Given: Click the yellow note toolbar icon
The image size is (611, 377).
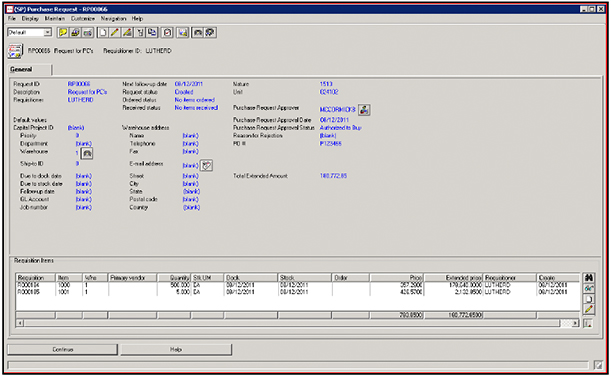Looking at the screenshot, I should [62, 32].
